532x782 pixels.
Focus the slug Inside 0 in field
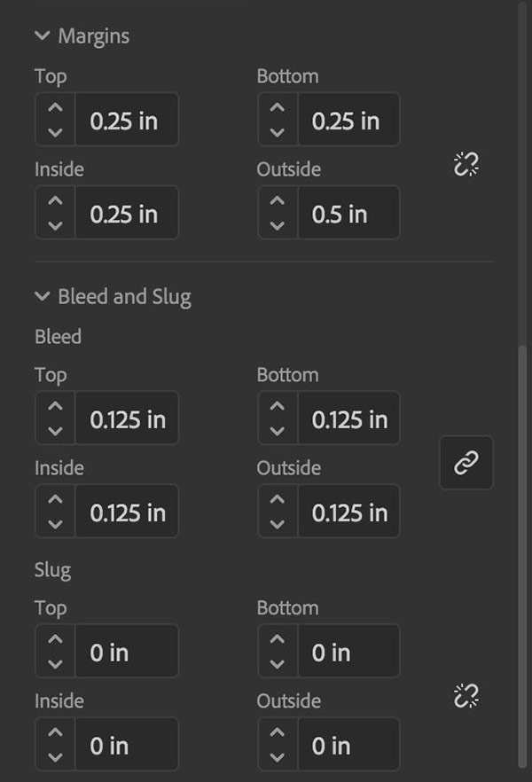click(127, 745)
